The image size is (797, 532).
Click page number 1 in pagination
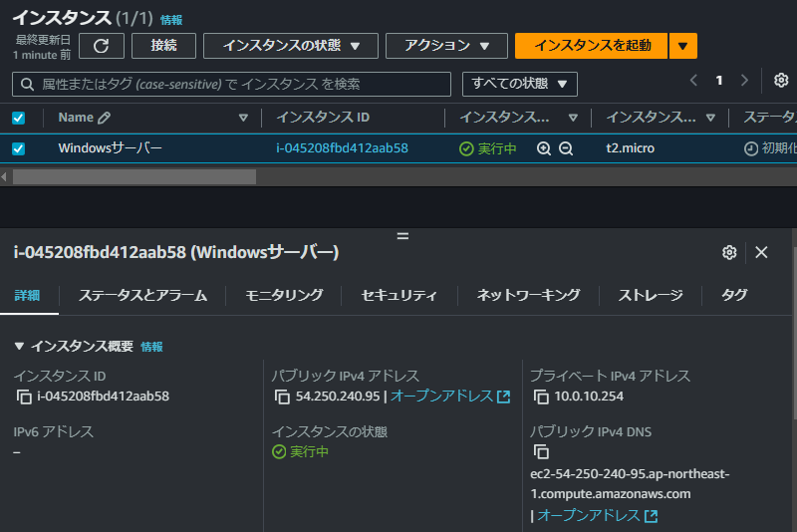[x=718, y=81]
